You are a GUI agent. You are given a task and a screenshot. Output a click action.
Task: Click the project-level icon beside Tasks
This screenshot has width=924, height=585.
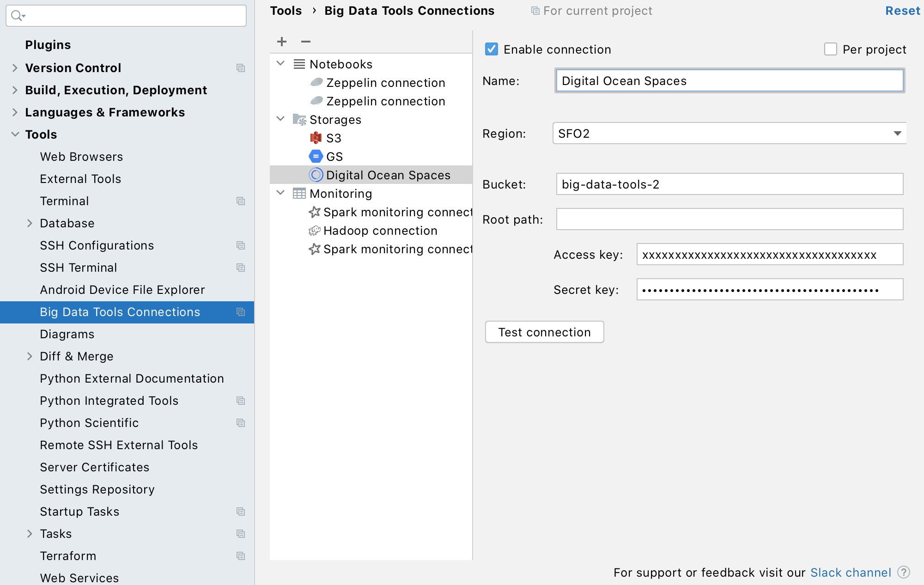pos(241,534)
